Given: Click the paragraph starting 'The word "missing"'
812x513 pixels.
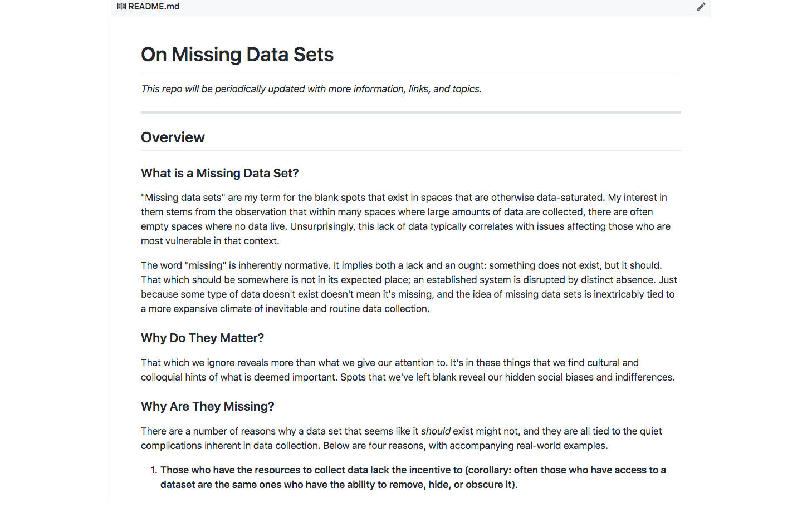Looking at the screenshot, I should (410, 287).
